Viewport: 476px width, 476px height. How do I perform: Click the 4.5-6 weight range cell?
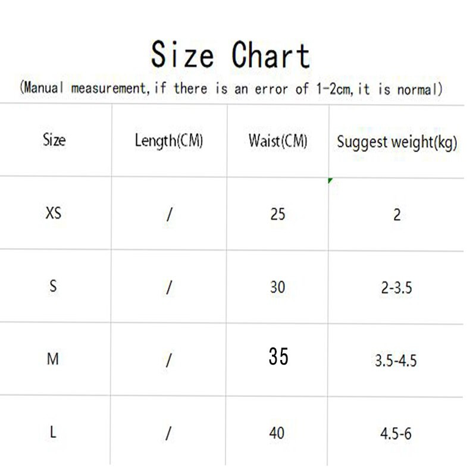[396, 434]
